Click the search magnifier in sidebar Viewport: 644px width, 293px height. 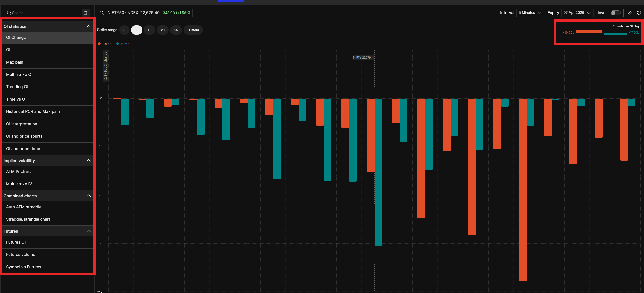click(x=9, y=13)
